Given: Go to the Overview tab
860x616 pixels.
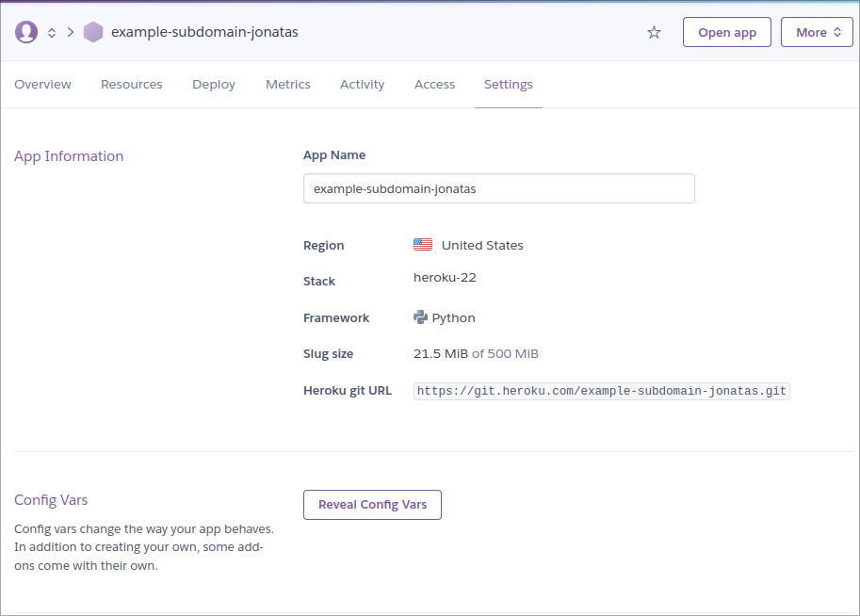Looking at the screenshot, I should click(42, 85).
